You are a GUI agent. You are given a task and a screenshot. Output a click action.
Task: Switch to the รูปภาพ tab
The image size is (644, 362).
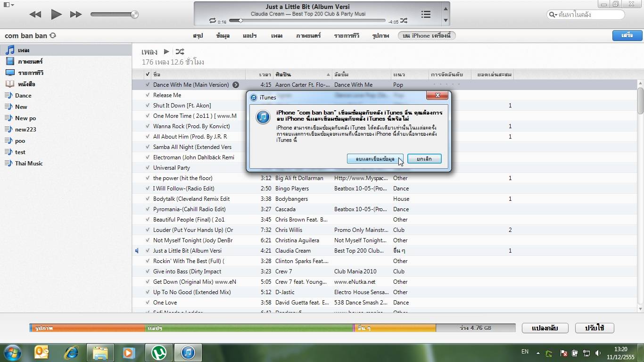[x=380, y=36]
